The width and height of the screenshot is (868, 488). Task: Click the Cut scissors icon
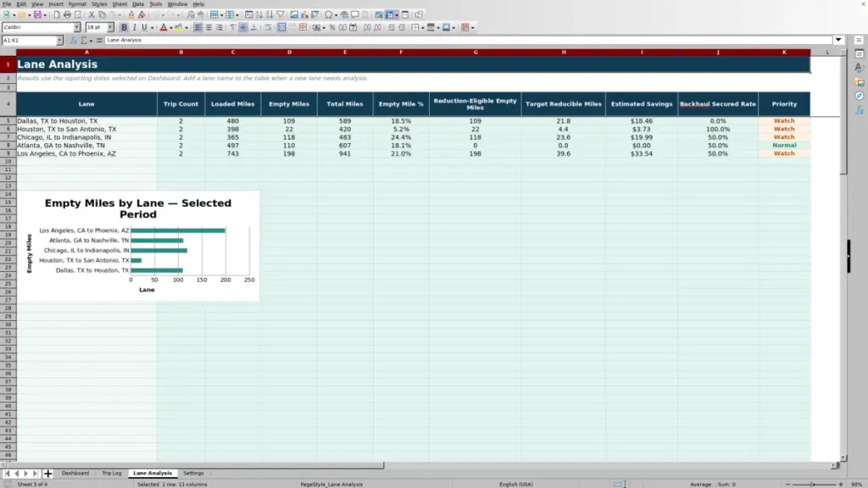(x=92, y=15)
